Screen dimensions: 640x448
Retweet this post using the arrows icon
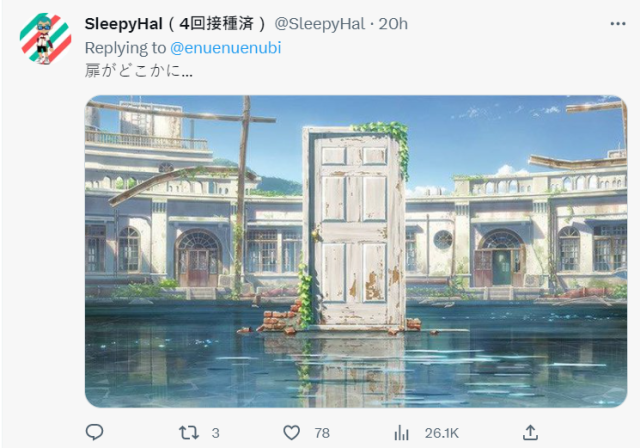click(189, 432)
